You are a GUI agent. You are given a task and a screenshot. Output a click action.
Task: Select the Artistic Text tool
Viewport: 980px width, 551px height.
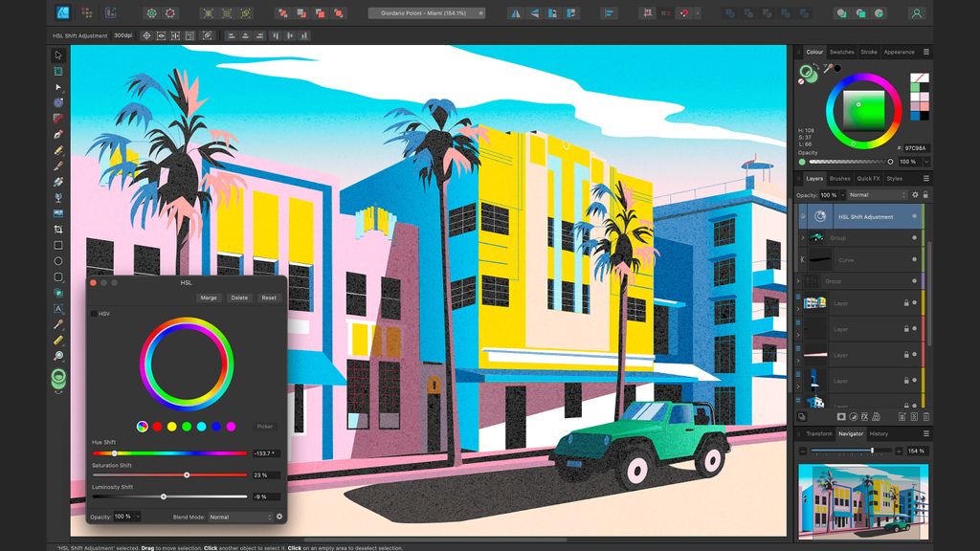(x=57, y=309)
